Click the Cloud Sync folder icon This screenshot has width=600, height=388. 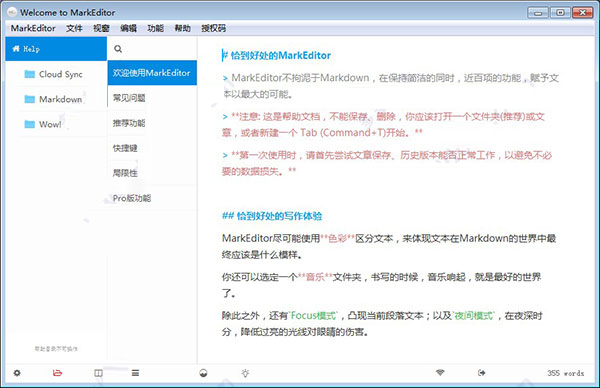point(29,74)
